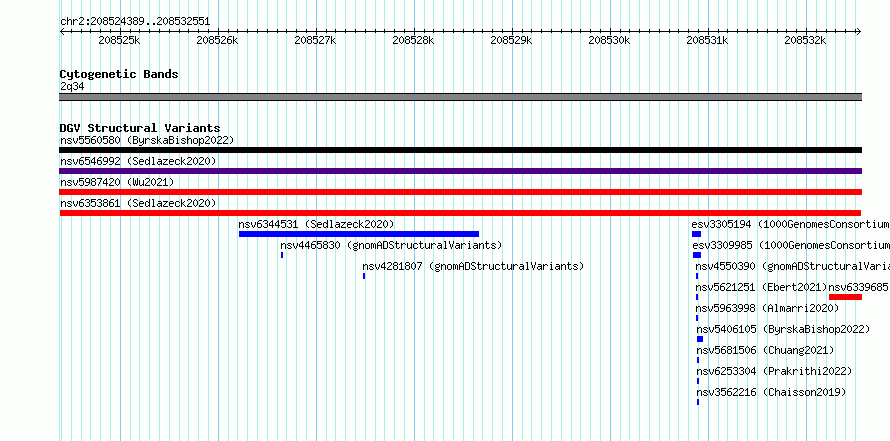Open the nsv3562216 (Chaisson2019) label
890x441 pixels.
tap(771, 392)
